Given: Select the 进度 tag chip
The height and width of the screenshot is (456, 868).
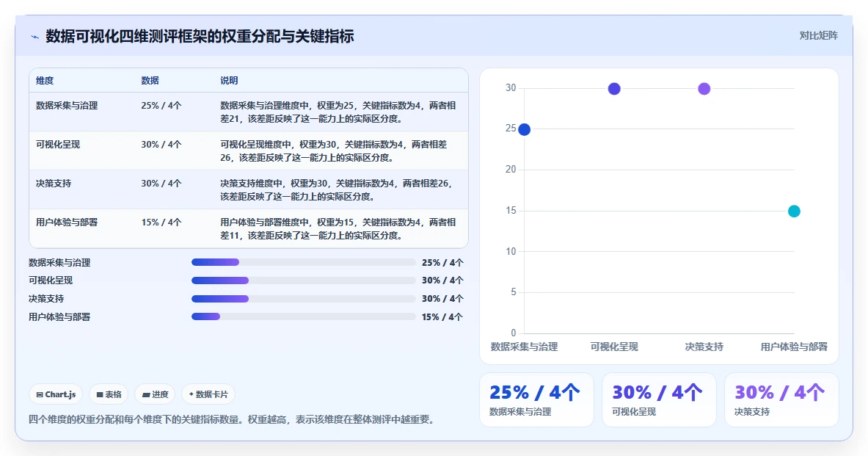Looking at the screenshot, I should (155, 394).
